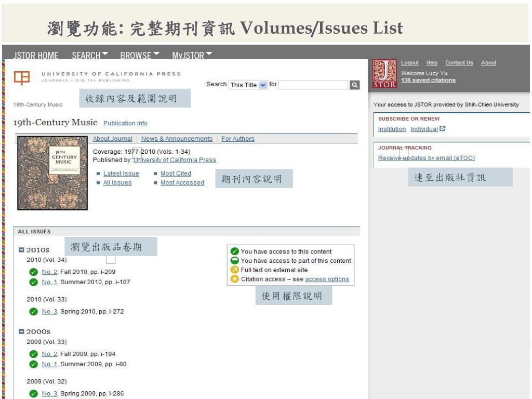This screenshot has height=399, width=532.
Task: Click green access icon for No. 3 Spring 2009
Action: [x=33, y=394]
